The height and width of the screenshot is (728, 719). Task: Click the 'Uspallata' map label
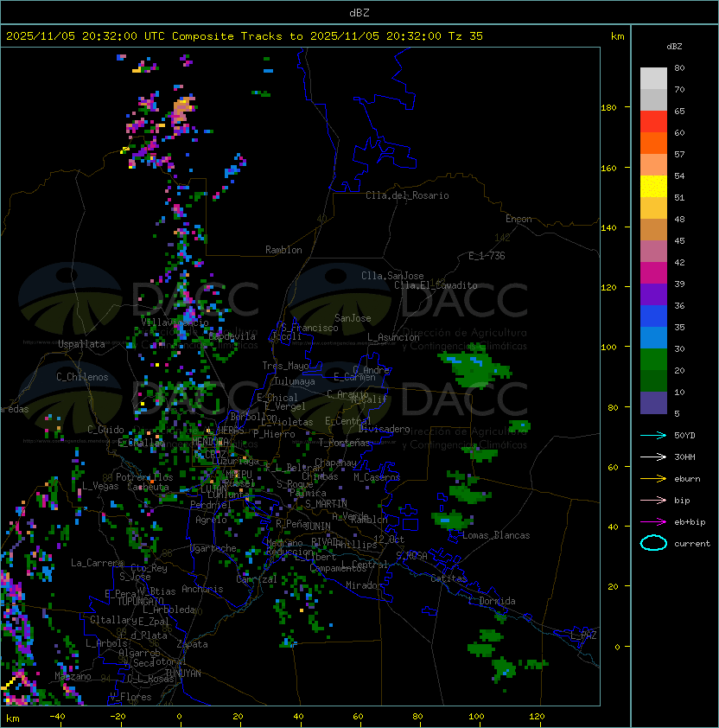click(x=81, y=344)
